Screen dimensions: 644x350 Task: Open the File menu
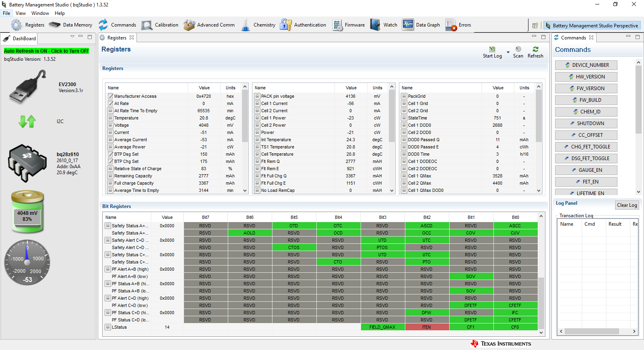coord(6,13)
